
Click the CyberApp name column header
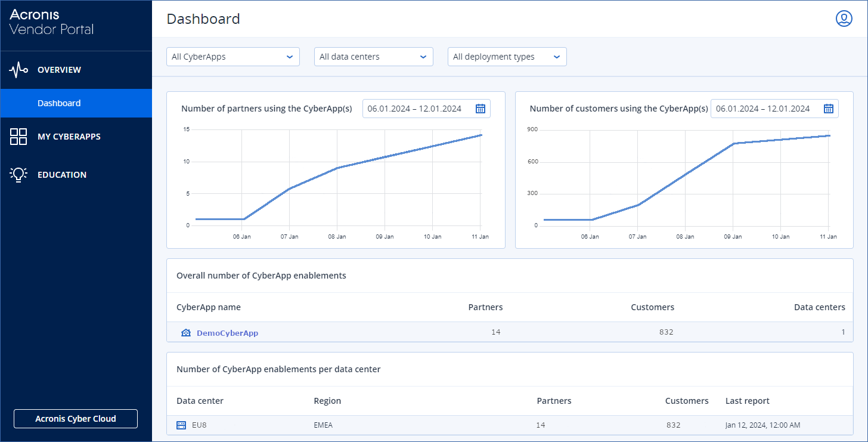[209, 307]
